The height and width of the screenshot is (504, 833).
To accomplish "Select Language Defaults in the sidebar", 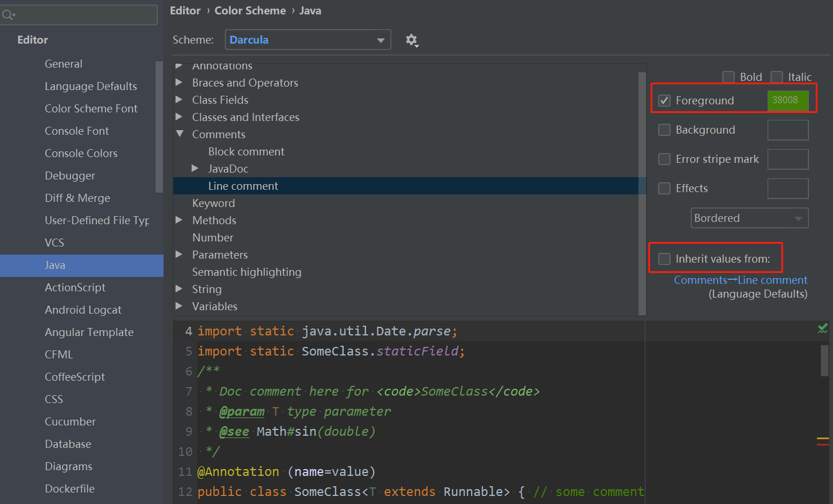I will click(91, 86).
